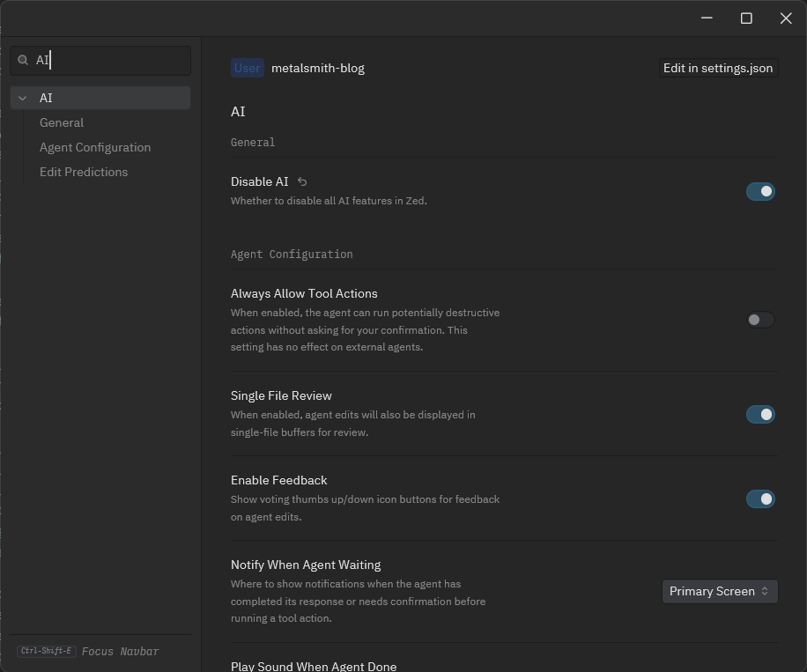
Task: Select the User settings tab
Action: coord(247,68)
